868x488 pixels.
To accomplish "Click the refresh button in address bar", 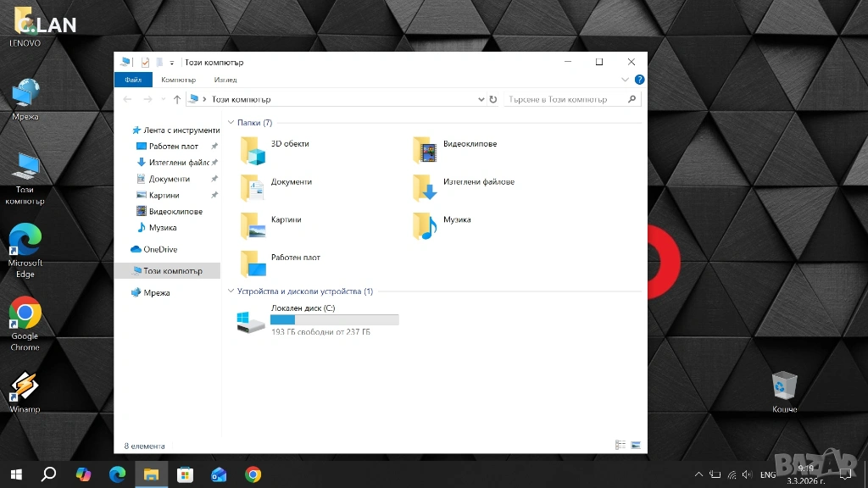I will (493, 99).
